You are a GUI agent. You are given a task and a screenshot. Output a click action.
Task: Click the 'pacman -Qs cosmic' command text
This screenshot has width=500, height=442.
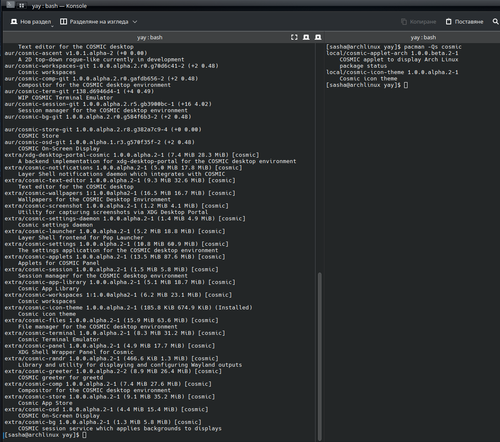432,47
